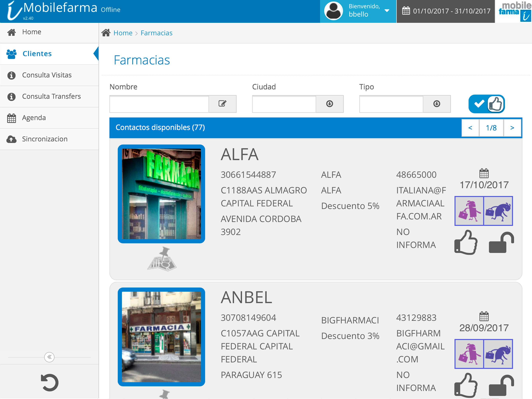Focus the Ciudad input field
532x399 pixels.
point(284,104)
